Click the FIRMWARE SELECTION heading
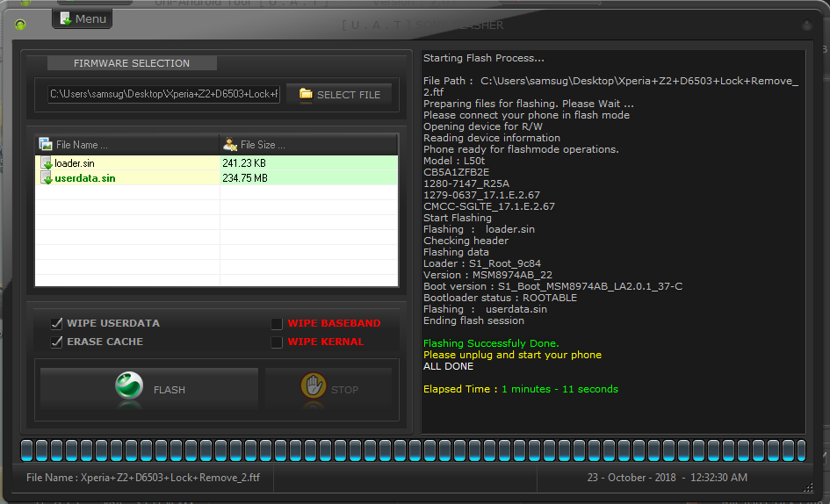This screenshot has width=830, height=504. pyautogui.click(x=132, y=63)
